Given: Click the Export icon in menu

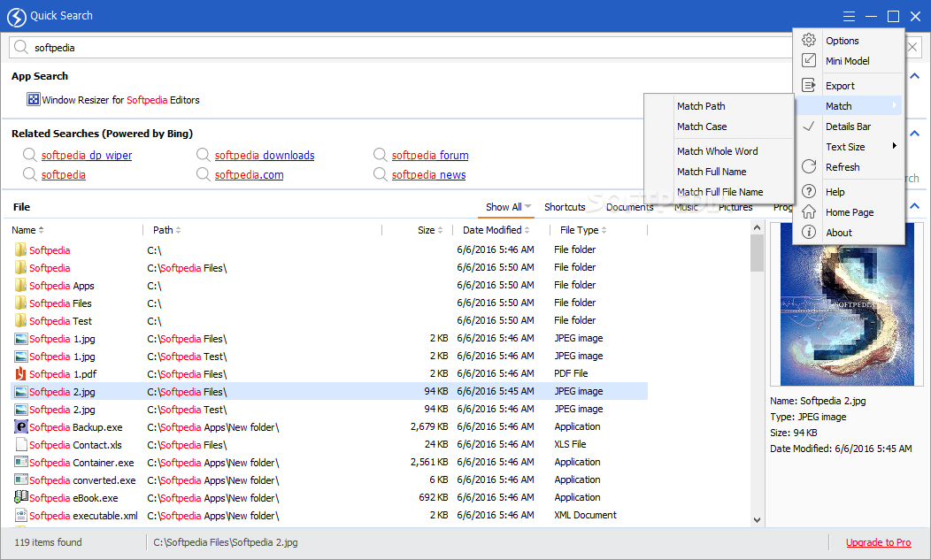Looking at the screenshot, I should coord(809,85).
